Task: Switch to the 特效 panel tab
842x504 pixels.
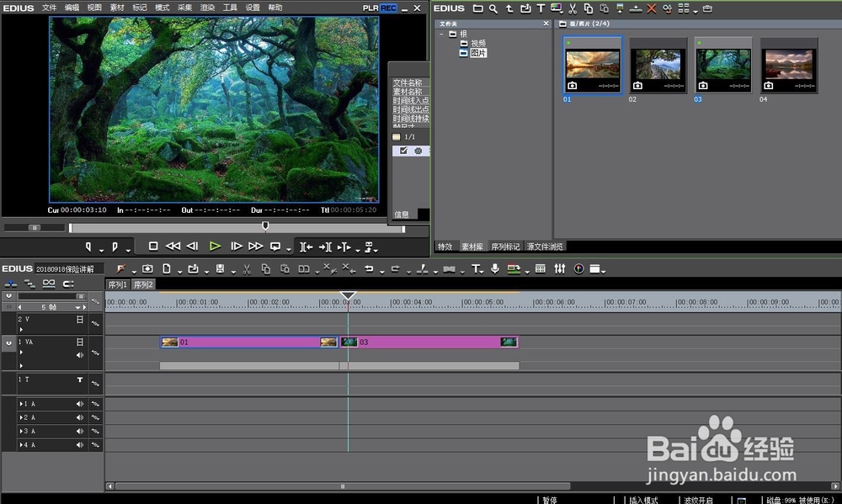Action: pyautogui.click(x=445, y=247)
